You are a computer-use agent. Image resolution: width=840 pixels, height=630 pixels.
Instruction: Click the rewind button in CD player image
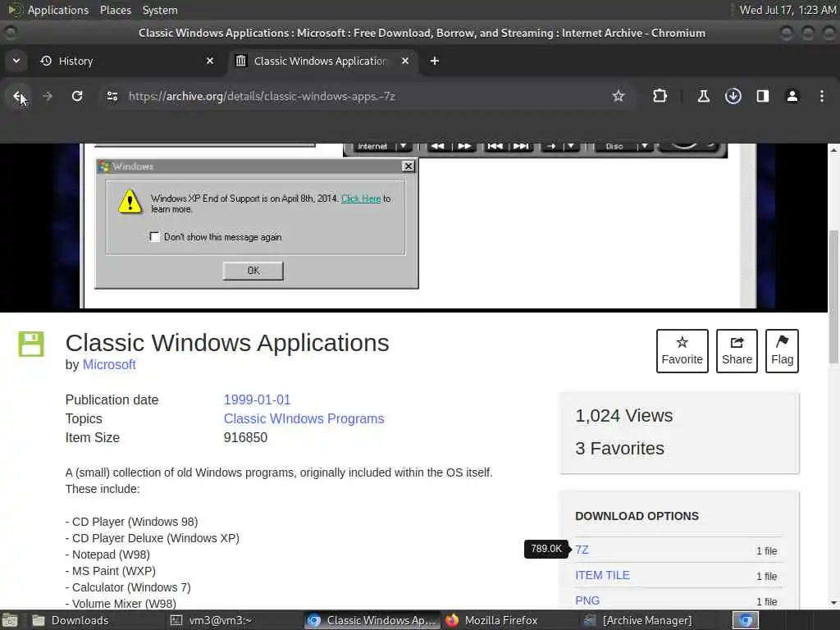[437, 146]
